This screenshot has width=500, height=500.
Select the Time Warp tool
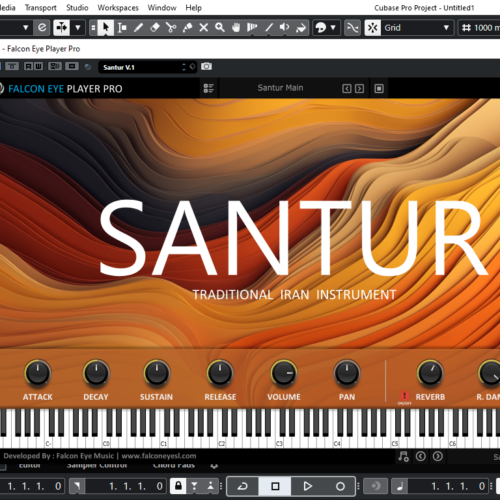252,28
